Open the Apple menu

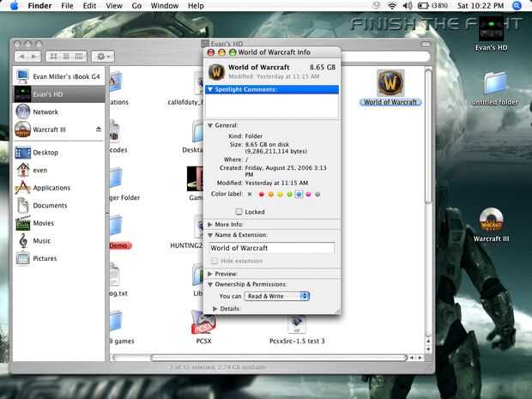coord(15,6)
